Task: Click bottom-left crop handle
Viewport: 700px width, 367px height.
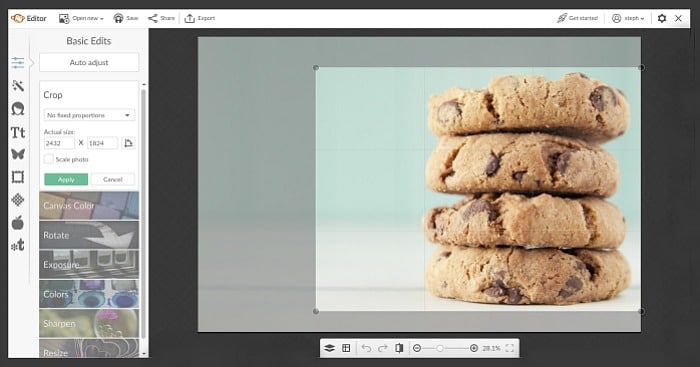Action: pyautogui.click(x=316, y=311)
